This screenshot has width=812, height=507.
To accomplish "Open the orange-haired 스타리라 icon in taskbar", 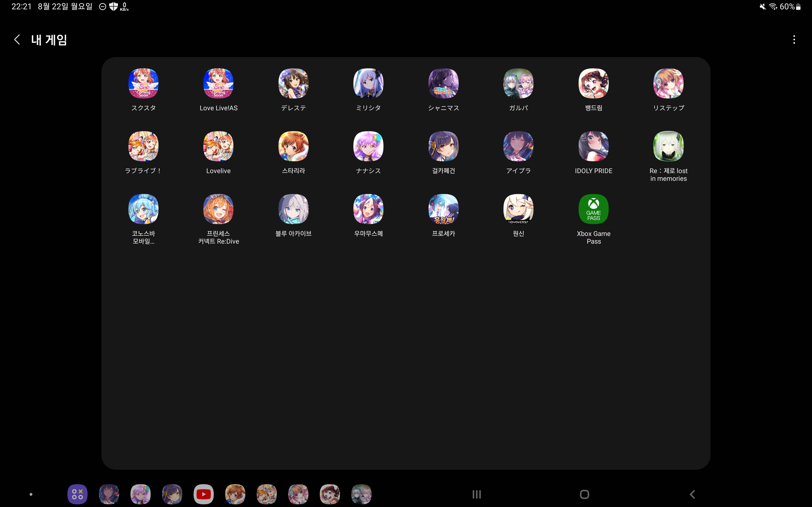I will point(235,494).
